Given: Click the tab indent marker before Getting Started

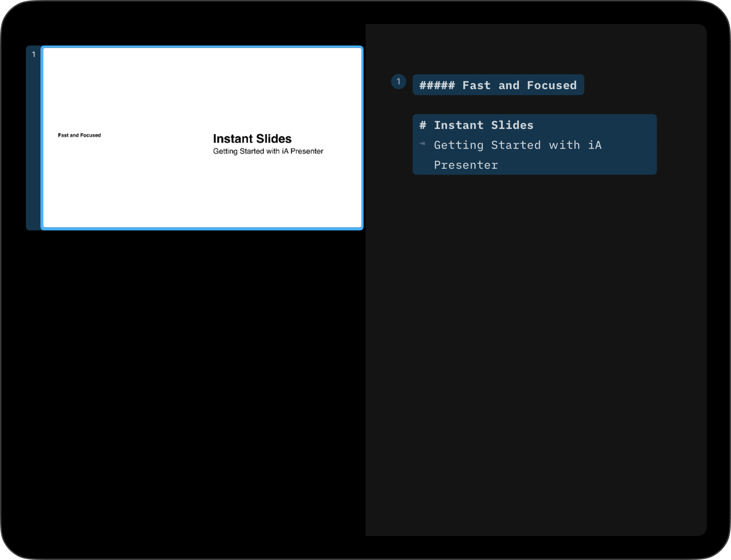Looking at the screenshot, I should (422, 144).
